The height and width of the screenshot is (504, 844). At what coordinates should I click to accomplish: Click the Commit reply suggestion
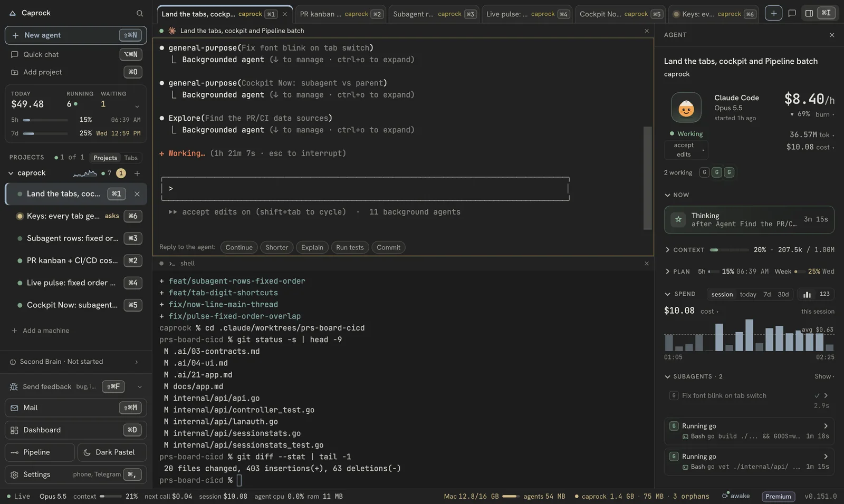tap(388, 247)
